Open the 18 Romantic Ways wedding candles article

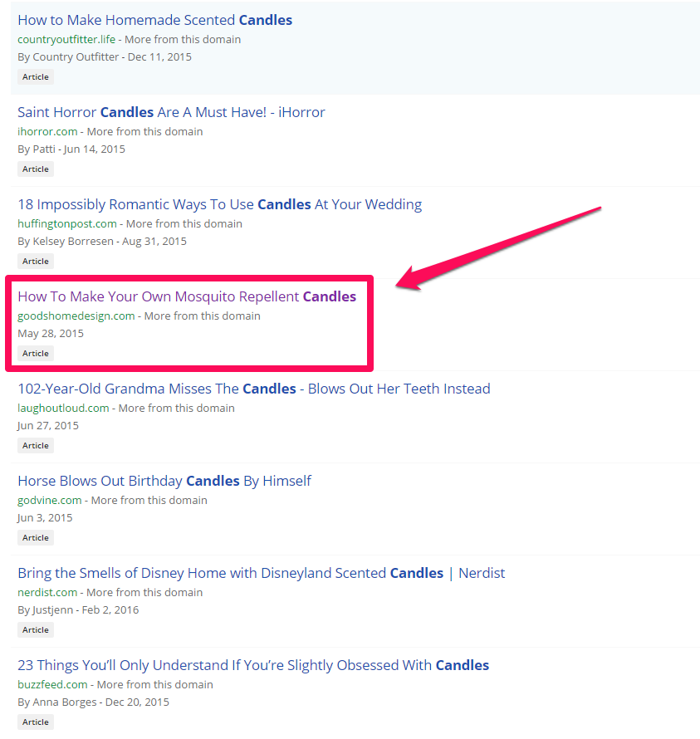219,203
